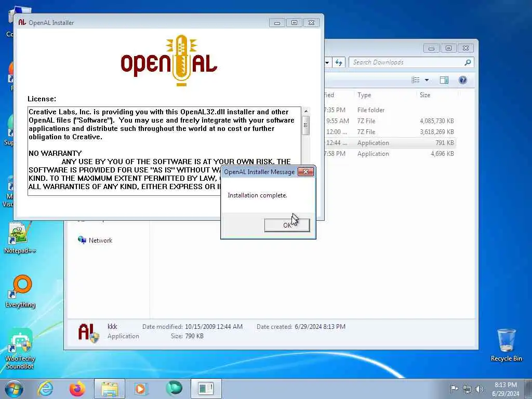Image resolution: width=532 pixels, height=399 pixels.
Task: Select the Everything desktop shortcut
Action: point(20,292)
